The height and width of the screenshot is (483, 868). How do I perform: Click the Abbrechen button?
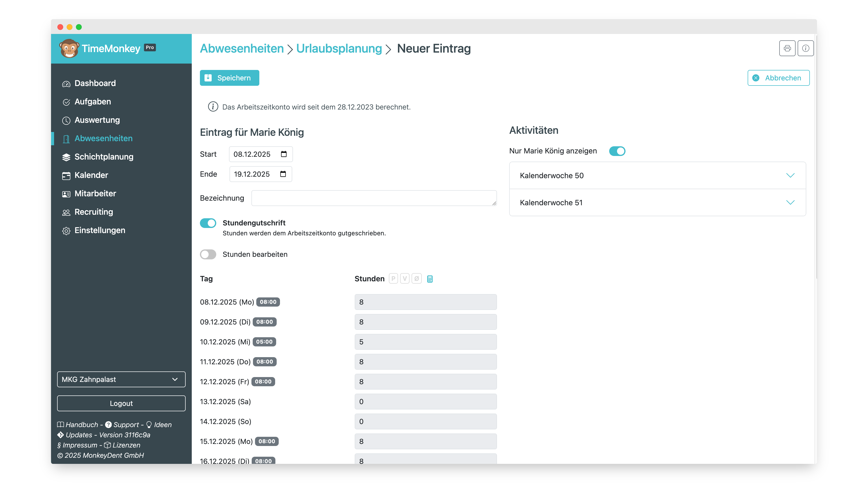point(778,78)
